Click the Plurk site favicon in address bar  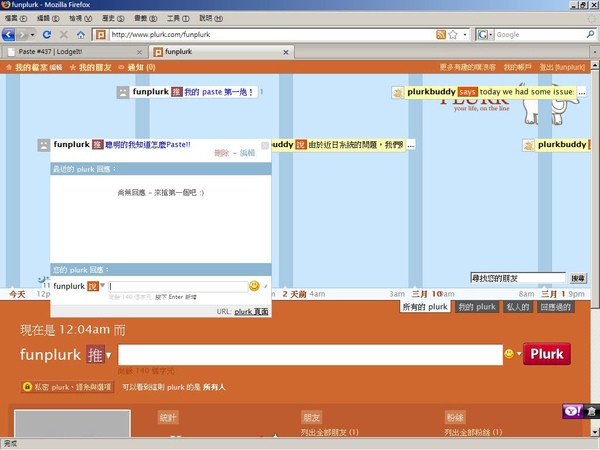(x=100, y=35)
